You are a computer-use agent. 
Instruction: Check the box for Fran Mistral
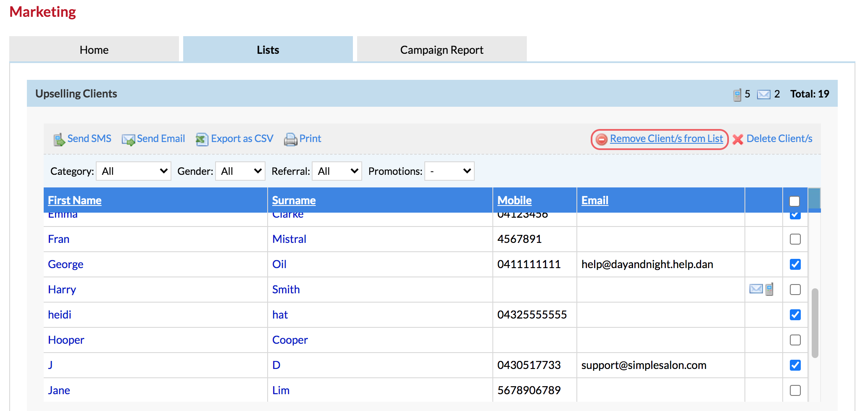pyautogui.click(x=795, y=239)
